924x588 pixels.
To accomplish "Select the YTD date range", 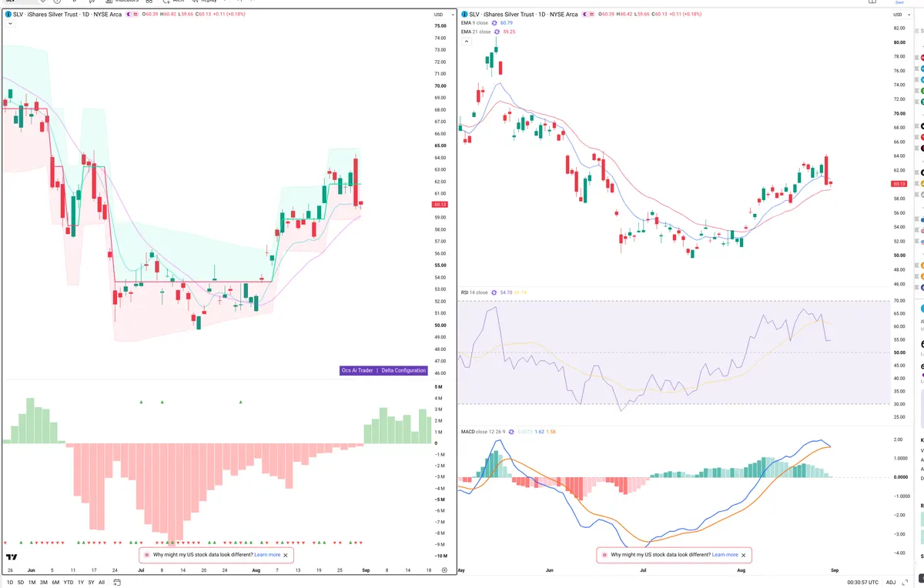I will point(69,583).
